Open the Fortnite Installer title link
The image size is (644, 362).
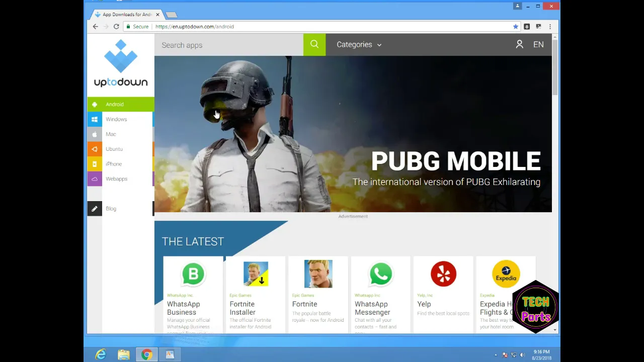click(243, 308)
